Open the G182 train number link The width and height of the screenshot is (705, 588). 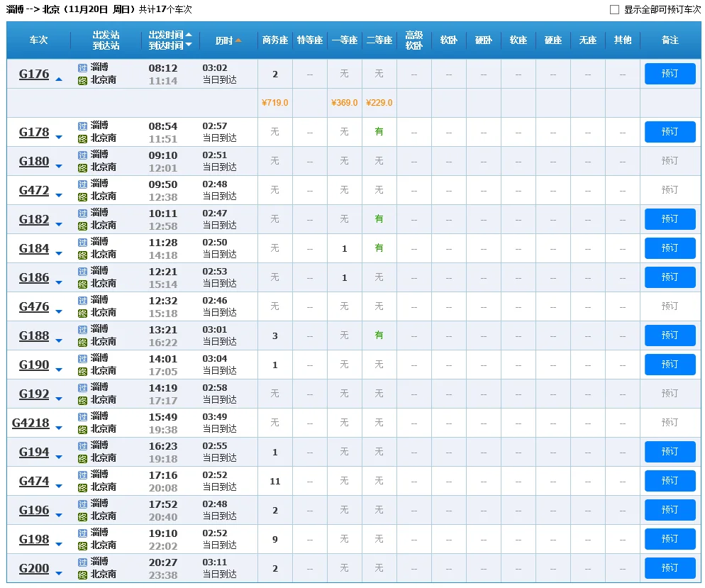(x=34, y=219)
